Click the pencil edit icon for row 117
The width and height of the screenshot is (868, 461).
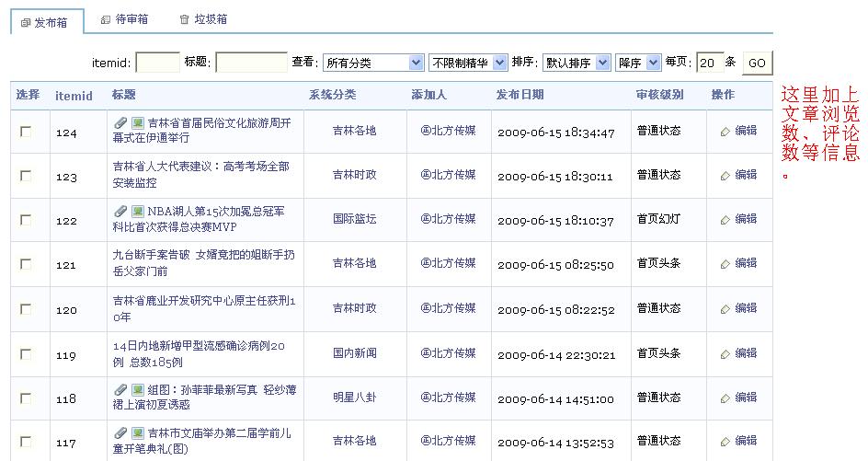tap(725, 442)
